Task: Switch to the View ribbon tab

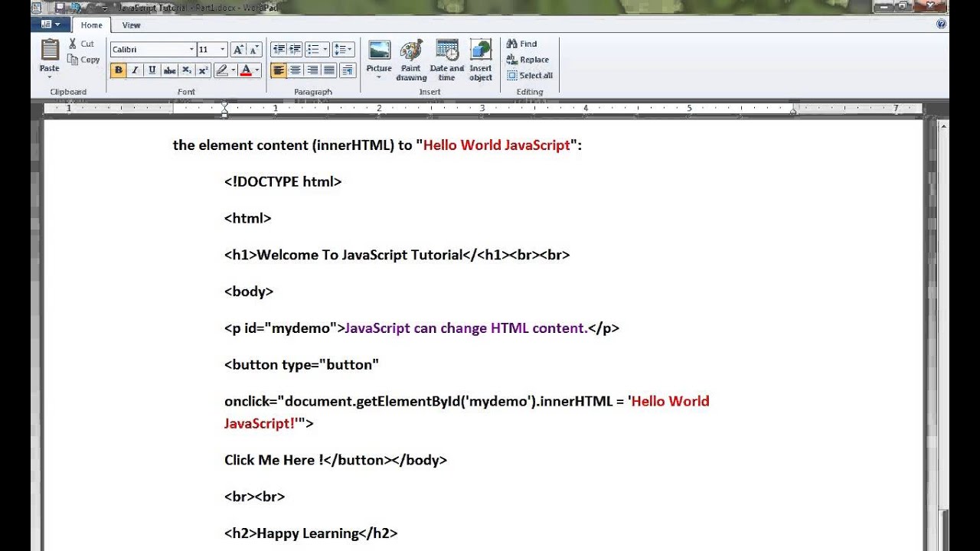Action: click(131, 24)
